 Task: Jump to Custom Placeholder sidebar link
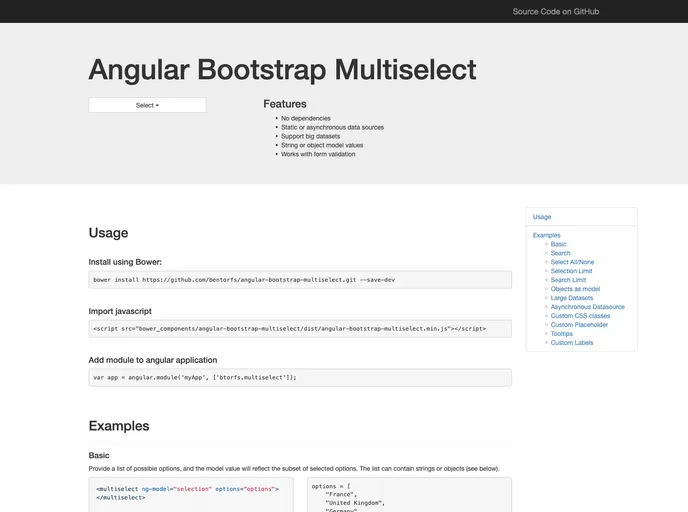click(x=579, y=325)
